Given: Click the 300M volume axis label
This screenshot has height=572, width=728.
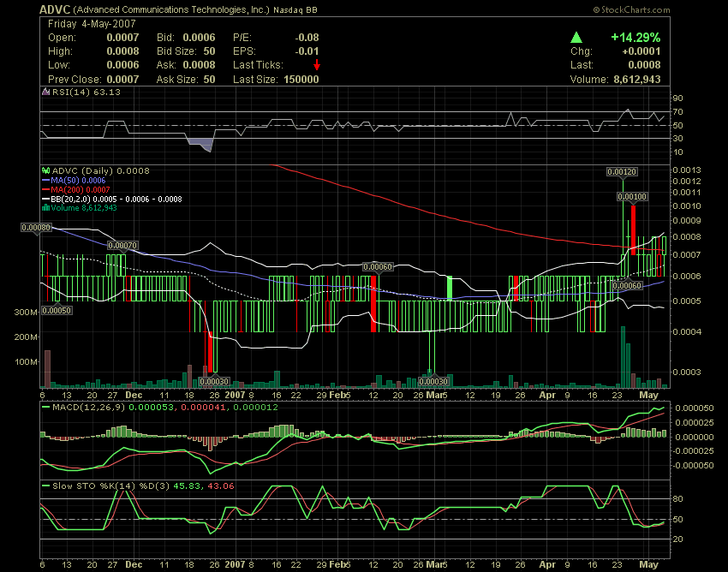Looking at the screenshot, I should [26, 312].
